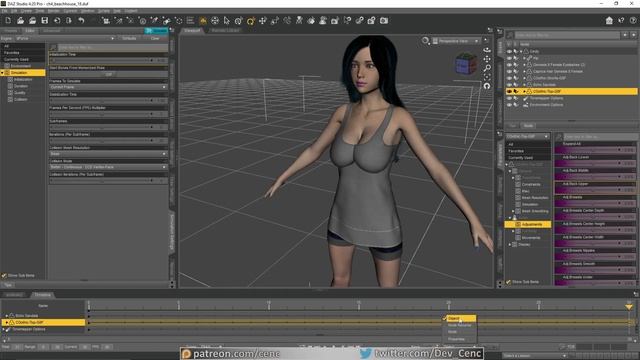Open the Edit menu
640x360 pixels.
[x=14, y=11]
